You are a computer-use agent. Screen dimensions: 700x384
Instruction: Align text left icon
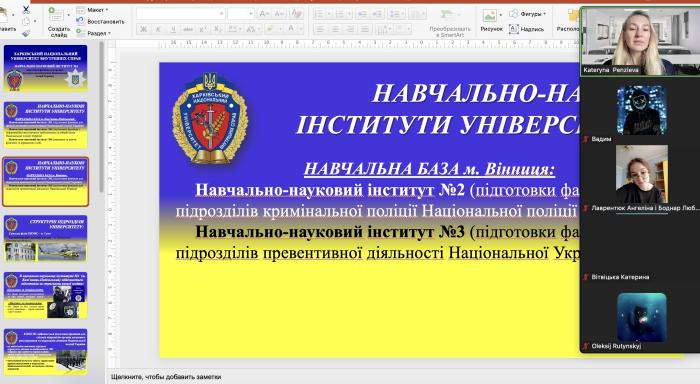pyautogui.click(x=320, y=29)
